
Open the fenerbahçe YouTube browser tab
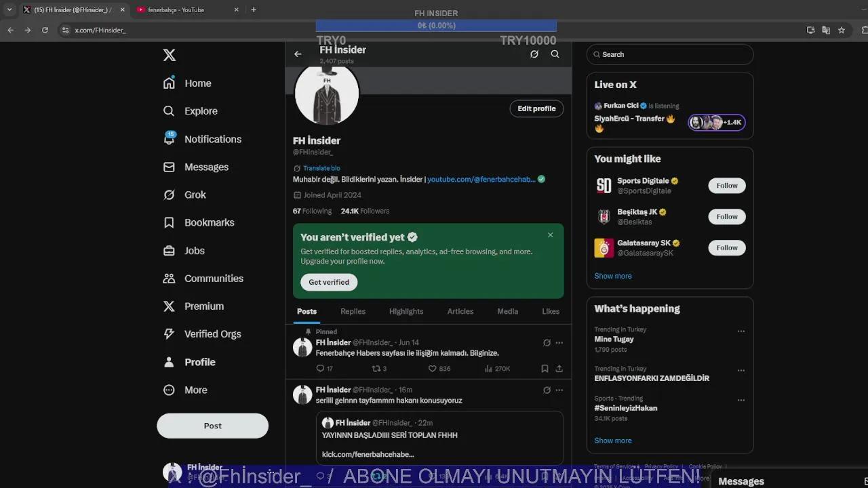(180, 9)
